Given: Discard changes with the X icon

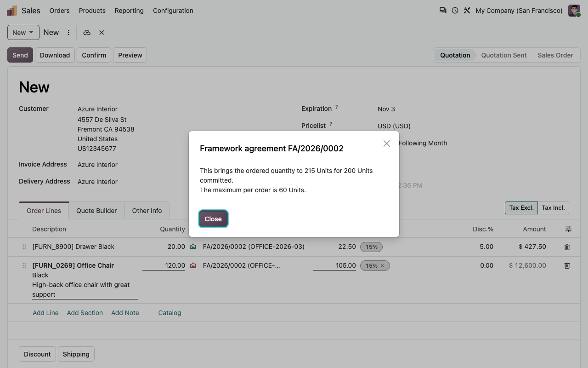Looking at the screenshot, I should [x=102, y=33].
